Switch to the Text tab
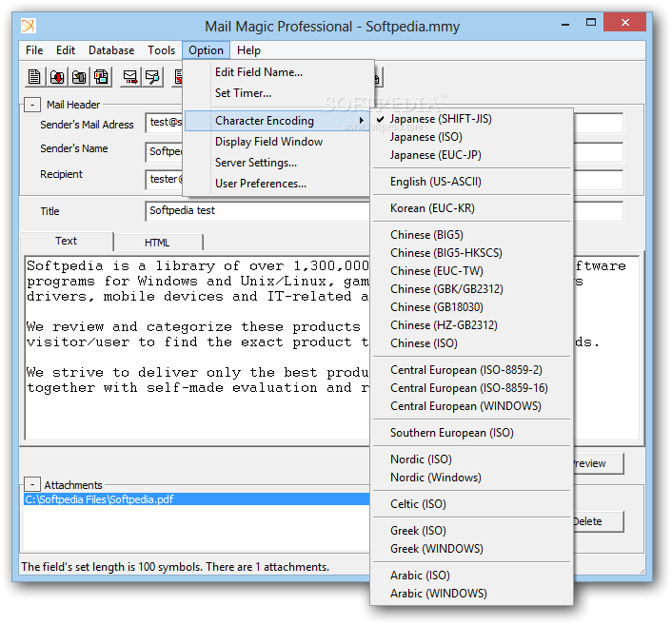This screenshot has height=625, width=672. 67,242
